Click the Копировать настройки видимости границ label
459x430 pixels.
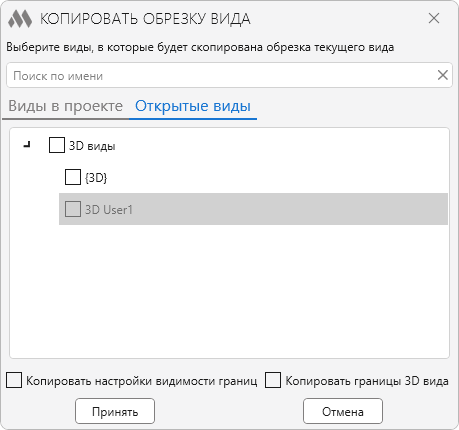click(142, 381)
